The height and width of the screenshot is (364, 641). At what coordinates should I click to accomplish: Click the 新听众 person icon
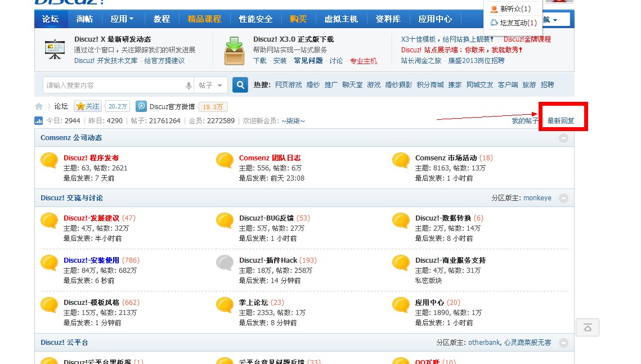click(x=494, y=9)
